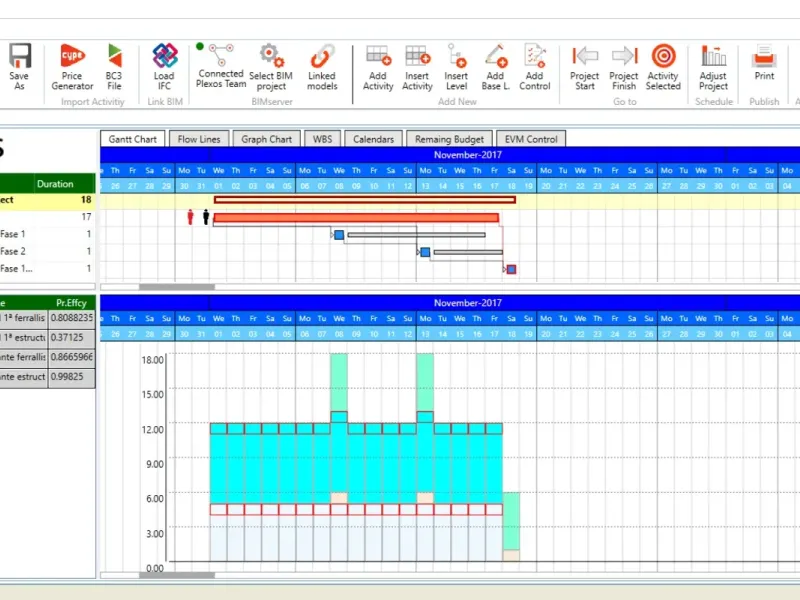Switch to the WBS tab
800x600 pixels.
click(x=322, y=139)
